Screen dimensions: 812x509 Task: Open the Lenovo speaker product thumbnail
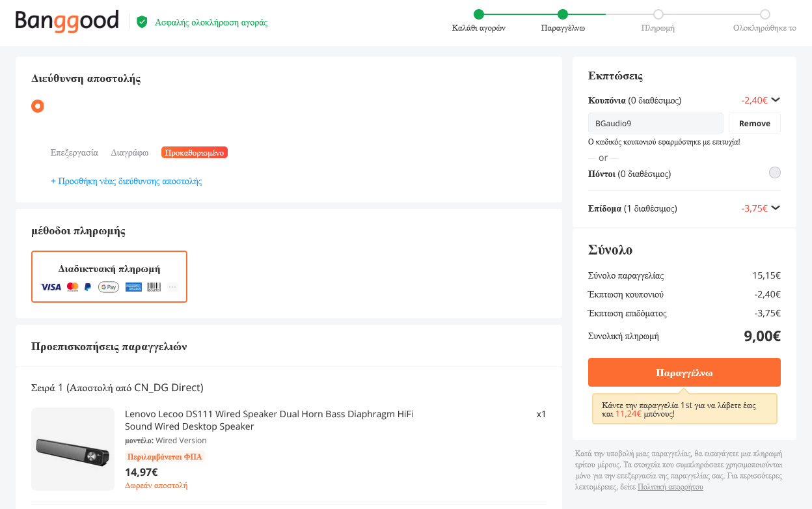click(73, 449)
